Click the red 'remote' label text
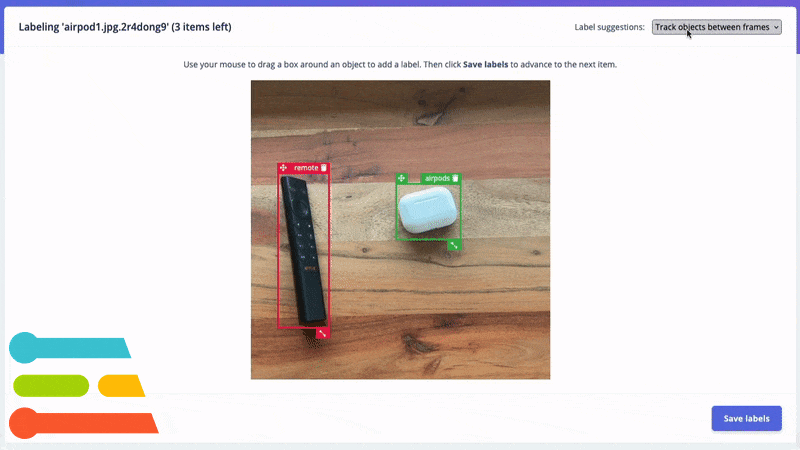Screen dimensions: 800x450 pos(306,167)
